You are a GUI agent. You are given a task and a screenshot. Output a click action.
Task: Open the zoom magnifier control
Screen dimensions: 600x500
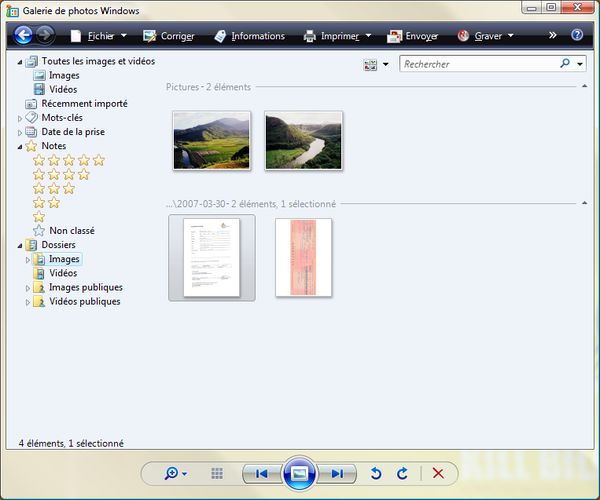coord(176,474)
